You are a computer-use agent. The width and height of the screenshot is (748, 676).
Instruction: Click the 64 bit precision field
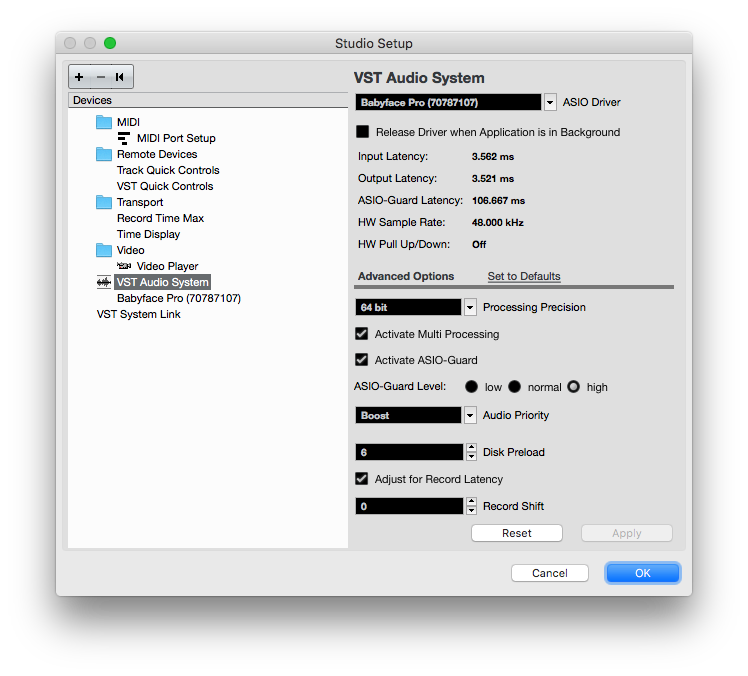(408, 307)
